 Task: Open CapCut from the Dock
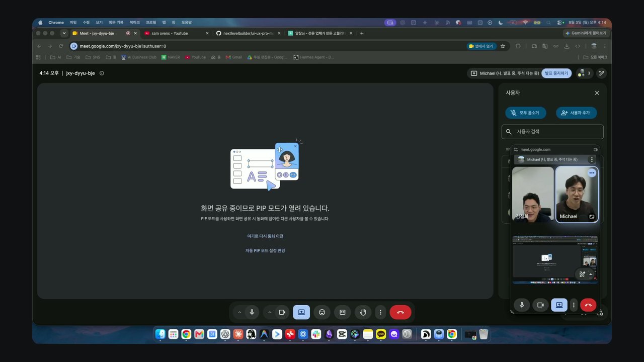click(x=342, y=334)
